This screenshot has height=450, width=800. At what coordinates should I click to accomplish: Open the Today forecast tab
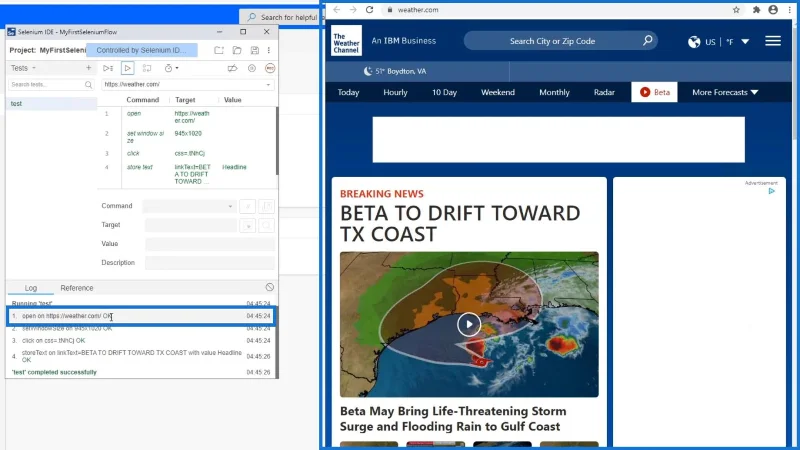tap(348, 92)
